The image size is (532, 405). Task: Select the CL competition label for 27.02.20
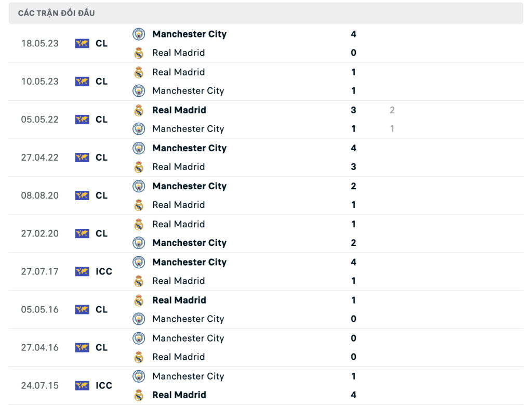101,233
